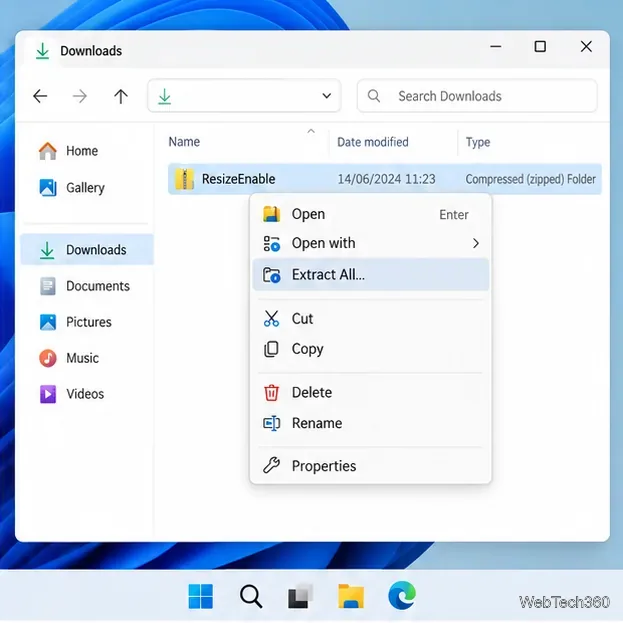This screenshot has width=623, height=623.
Task: Click the Open folder icon in menu
Action: coord(271,214)
